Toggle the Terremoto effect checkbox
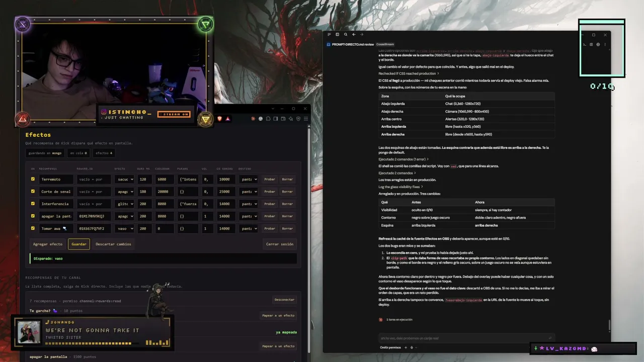The height and width of the screenshot is (362, 644). click(x=33, y=179)
